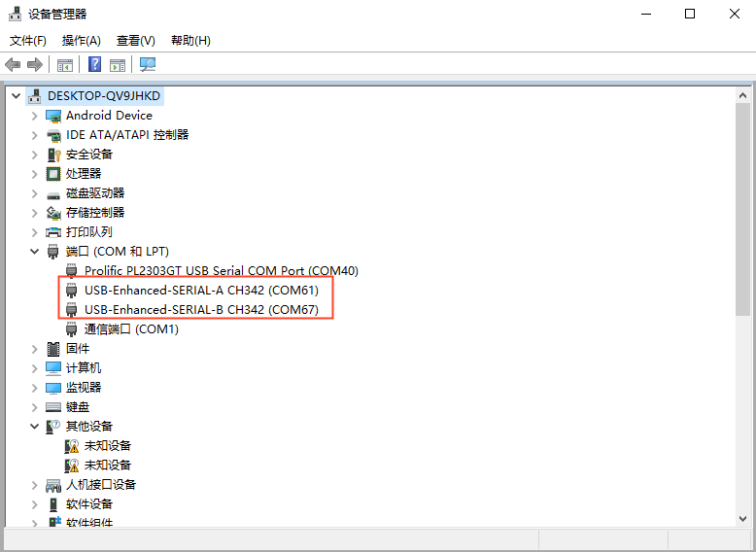Select the 通信端口 (COM1) entry

(131, 329)
